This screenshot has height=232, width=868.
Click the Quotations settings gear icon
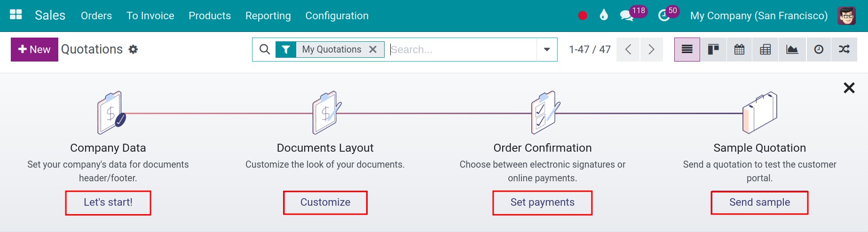click(x=133, y=49)
